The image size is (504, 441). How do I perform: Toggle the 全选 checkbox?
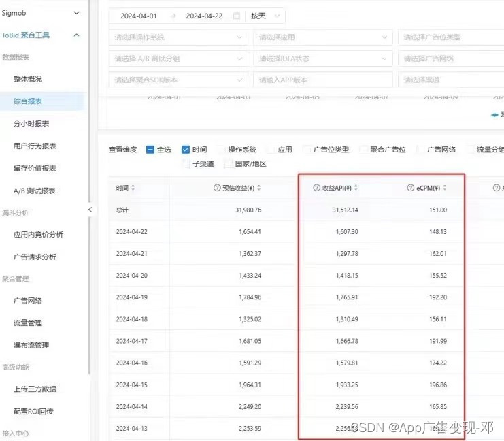pos(150,150)
